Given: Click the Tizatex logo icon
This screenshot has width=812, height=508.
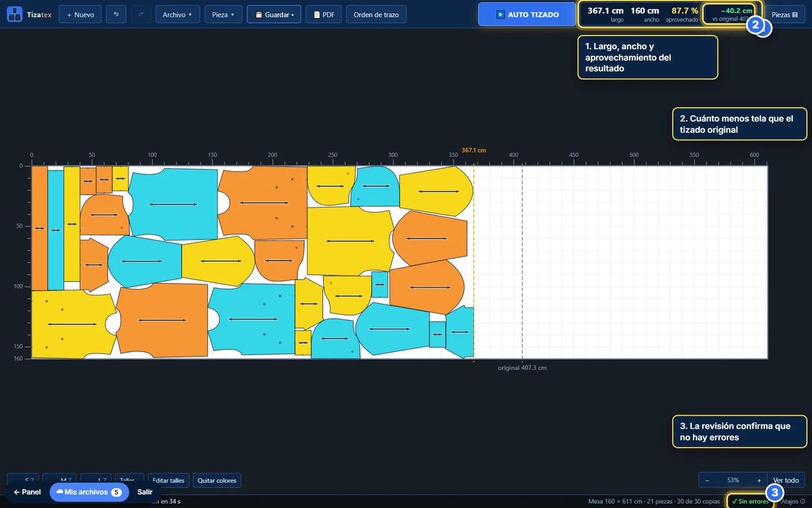Looking at the screenshot, I should [x=15, y=14].
